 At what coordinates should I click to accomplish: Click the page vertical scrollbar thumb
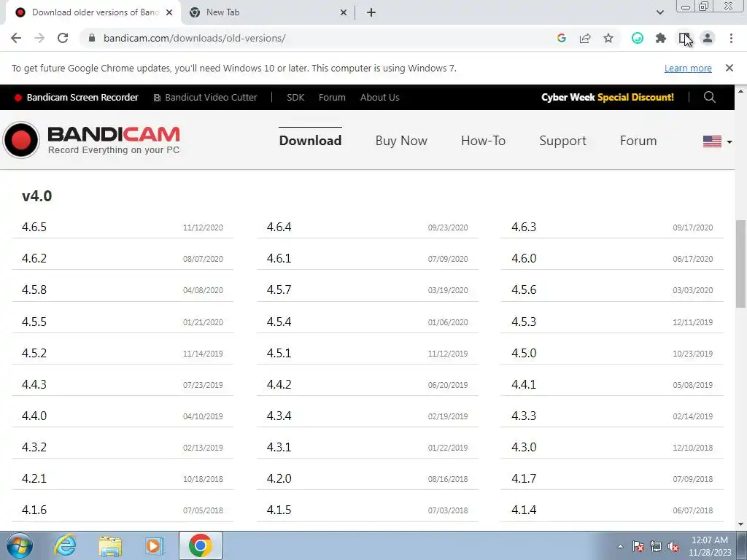tap(740, 263)
